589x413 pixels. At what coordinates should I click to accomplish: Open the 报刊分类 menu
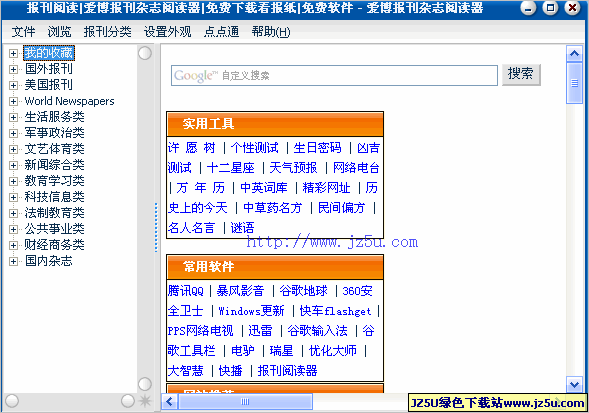click(107, 32)
